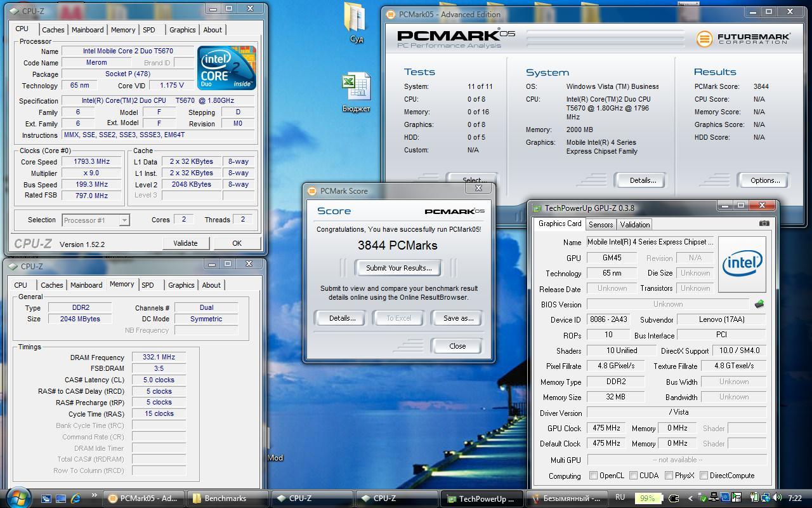The image size is (812, 508).
Task: Click the power plug tray icon
Action: point(673,498)
